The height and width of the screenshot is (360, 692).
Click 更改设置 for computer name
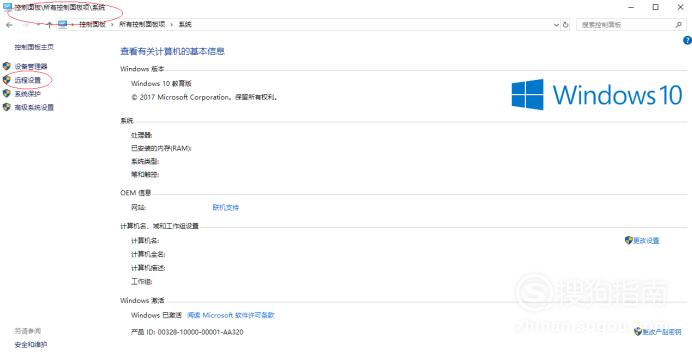point(646,240)
